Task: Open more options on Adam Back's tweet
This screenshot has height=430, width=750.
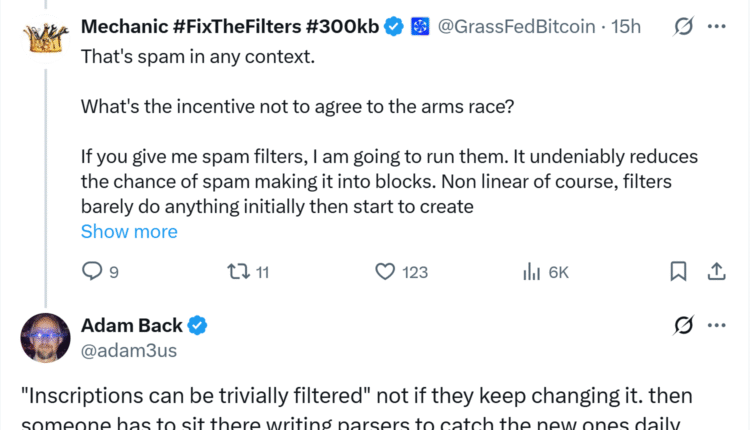Action: [717, 325]
